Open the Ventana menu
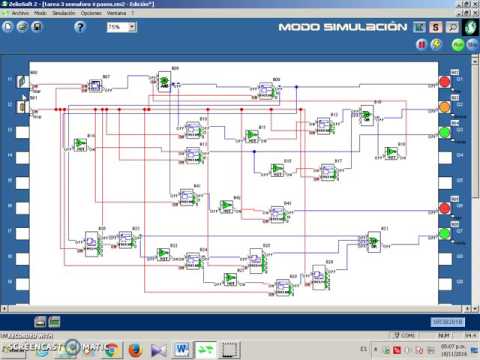This screenshot has height=360, width=480. click(x=117, y=13)
